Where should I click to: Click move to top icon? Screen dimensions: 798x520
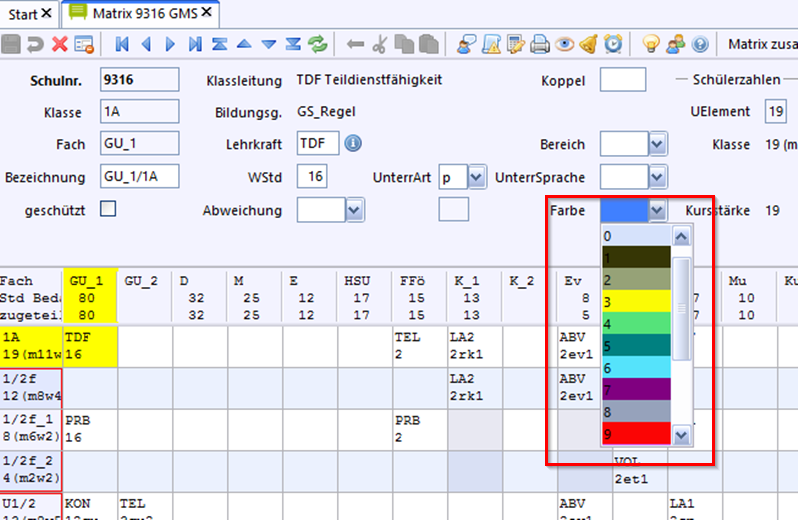pos(219,44)
